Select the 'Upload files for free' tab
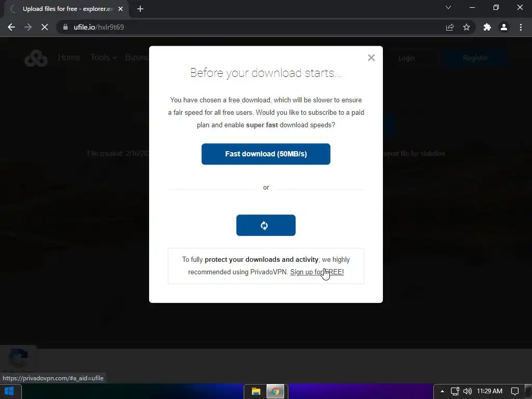Image resolution: width=532 pixels, height=399 pixels. [x=66, y=9]
